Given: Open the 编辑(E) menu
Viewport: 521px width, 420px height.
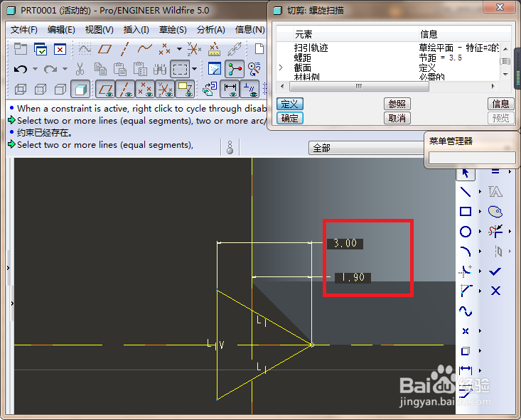Looking at the screenshot, I should (61, 30).
